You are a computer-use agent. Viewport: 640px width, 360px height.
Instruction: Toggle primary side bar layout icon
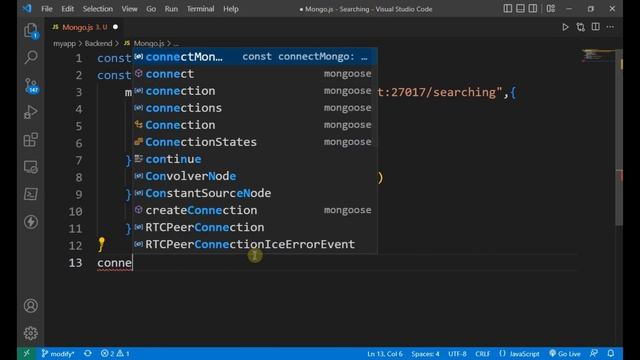[x=507, y=9]
